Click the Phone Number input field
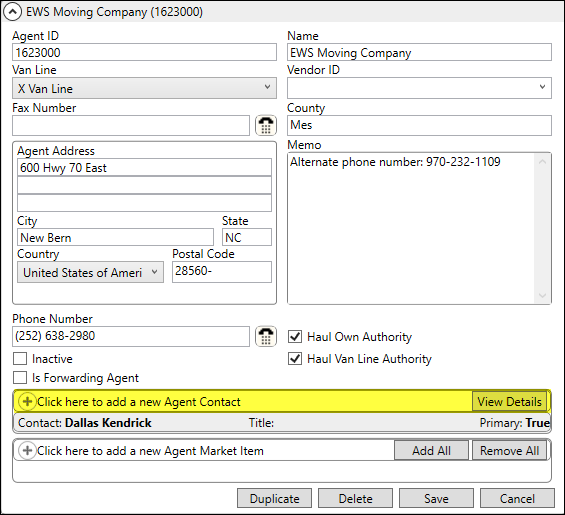565x515 pixels. 131,337
